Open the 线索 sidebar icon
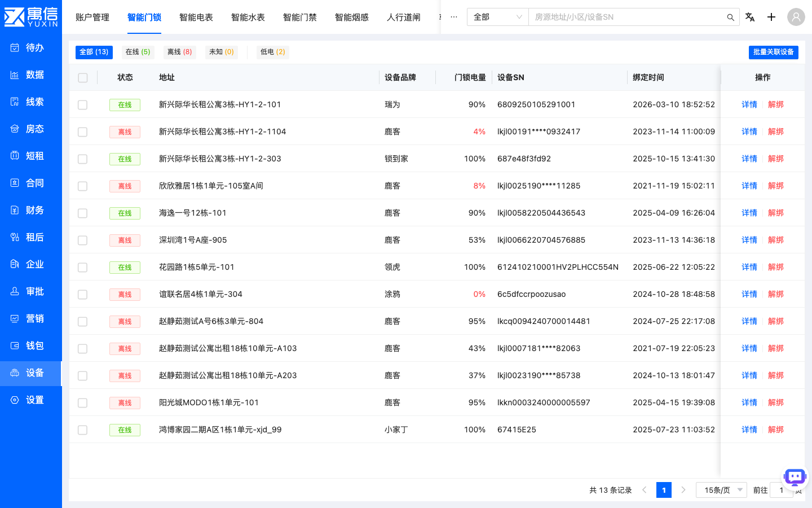The height and width of the screenshot is (508, 812). coord(15,102)
